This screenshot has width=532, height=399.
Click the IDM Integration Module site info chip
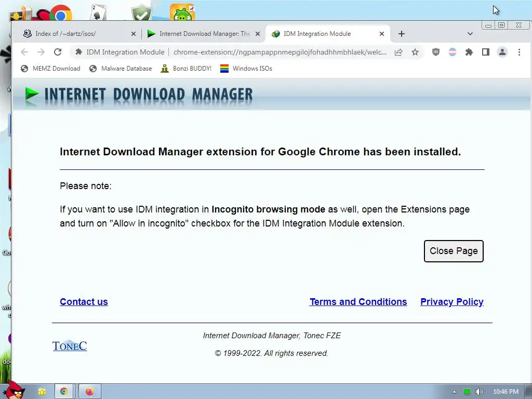120,52
